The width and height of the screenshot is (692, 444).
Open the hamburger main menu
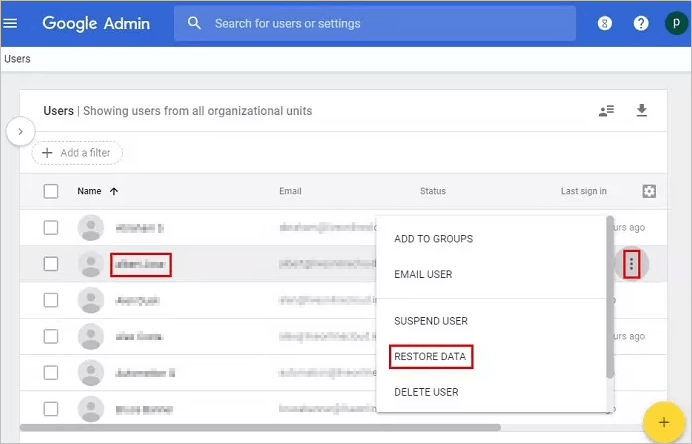(11, 23)
